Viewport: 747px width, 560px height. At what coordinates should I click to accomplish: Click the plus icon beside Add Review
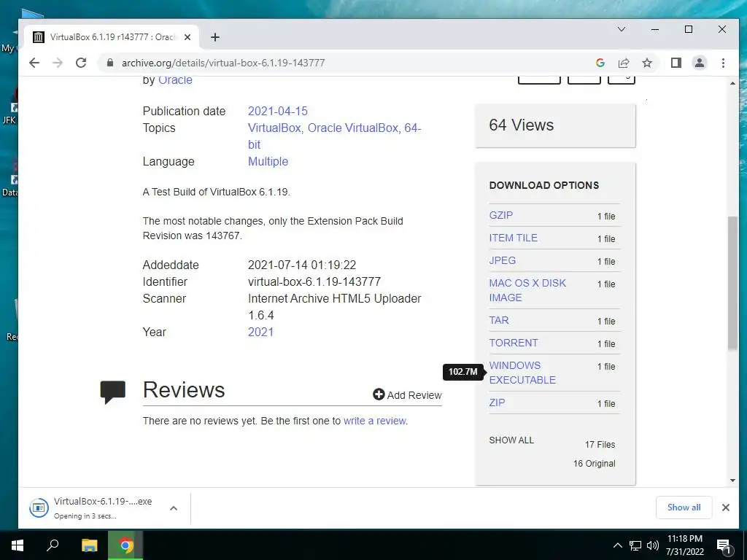pos(379,394)
